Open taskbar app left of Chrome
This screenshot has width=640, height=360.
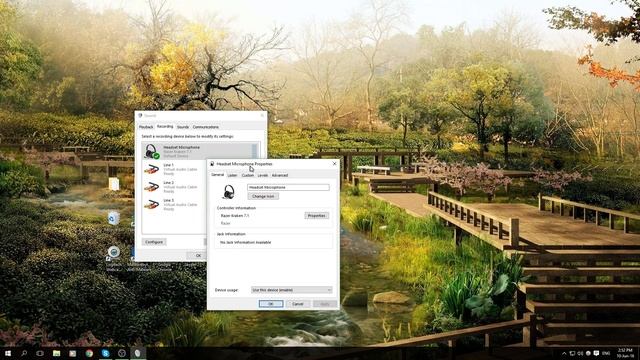click(73, 353)
